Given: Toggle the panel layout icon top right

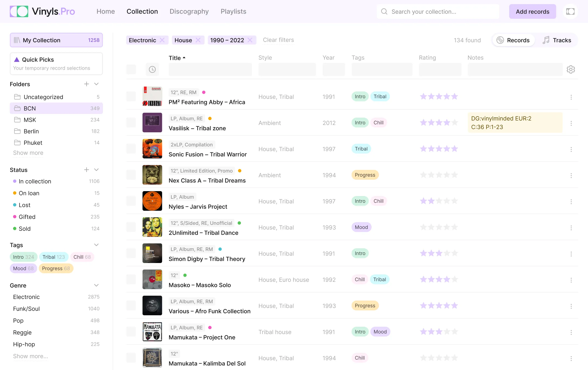Looking at the screenshot, I should click(x=570, y=11).
